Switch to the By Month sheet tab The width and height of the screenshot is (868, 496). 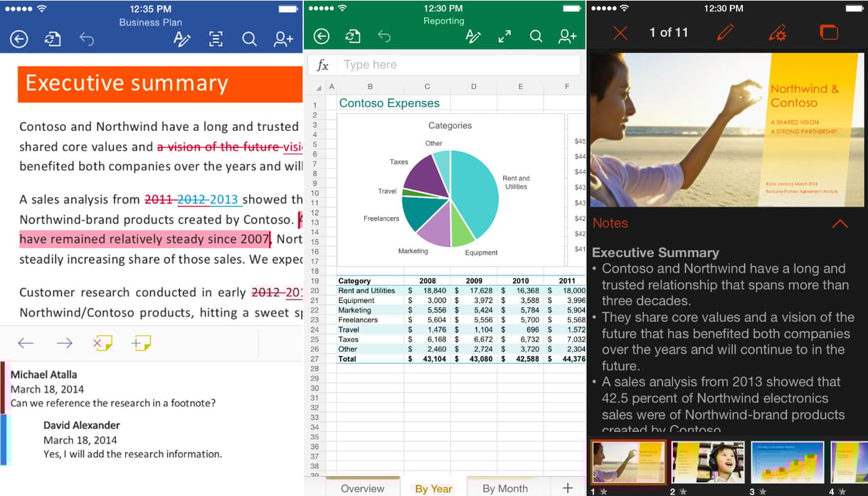(505, 488)
